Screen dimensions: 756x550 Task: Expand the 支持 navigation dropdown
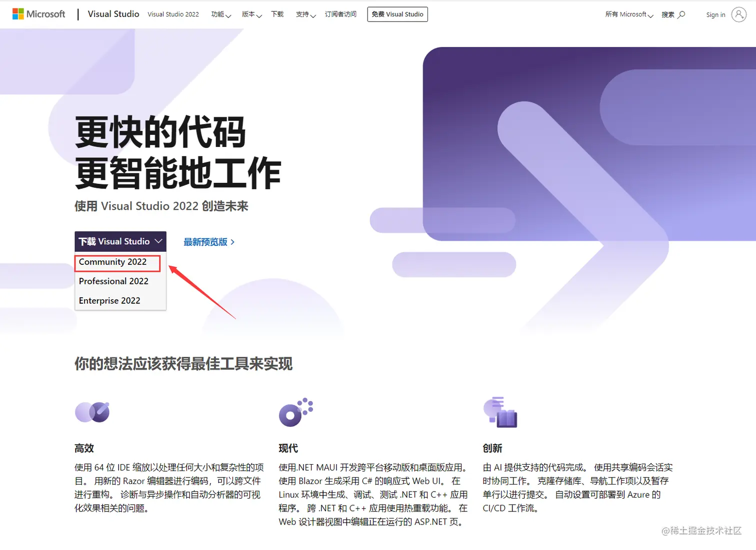click(x=306, y=14)
